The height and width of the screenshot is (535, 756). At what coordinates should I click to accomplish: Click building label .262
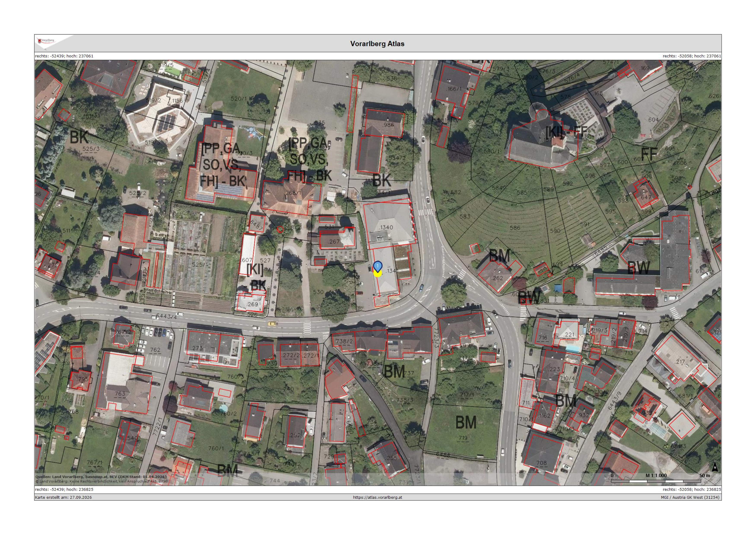497,278
